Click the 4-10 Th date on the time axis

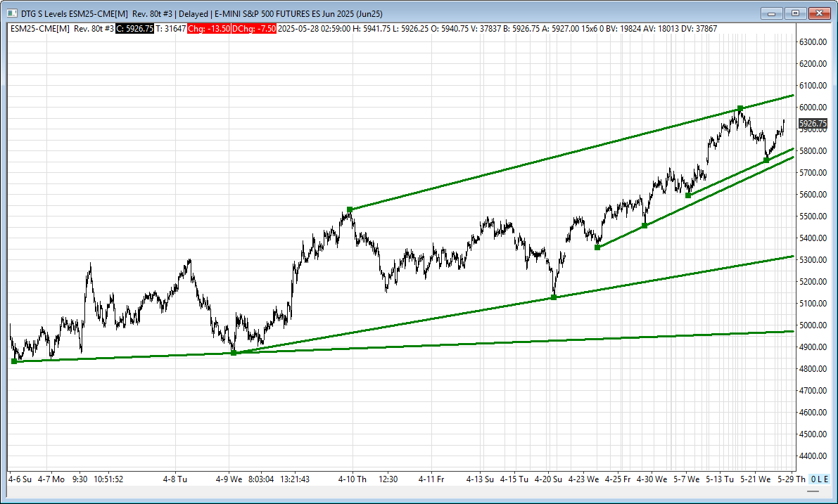pyautogui.click(x=352, y=479)
